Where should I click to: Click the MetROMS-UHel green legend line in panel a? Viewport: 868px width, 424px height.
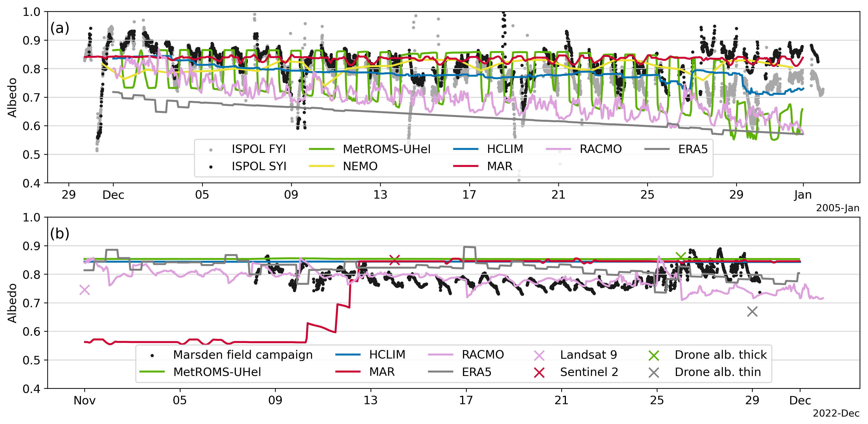(x=321, y=149)
